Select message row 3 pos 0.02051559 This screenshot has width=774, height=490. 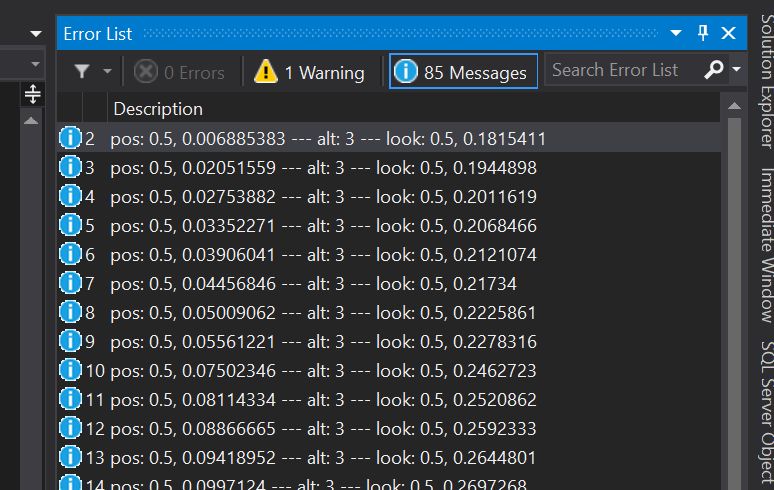pyautogui.click(x=389, y=168)
